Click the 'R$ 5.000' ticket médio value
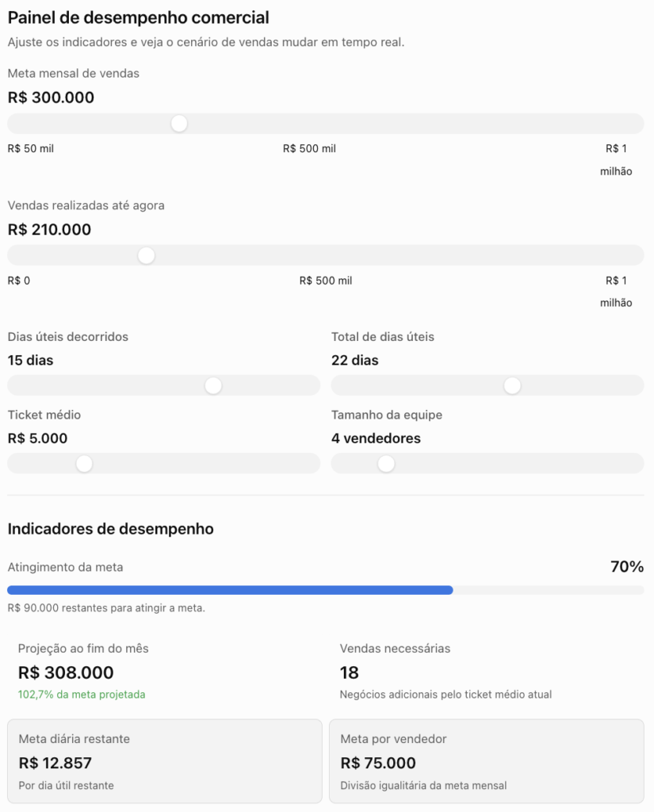Screen dimensions: 654x812 (37, 438)
